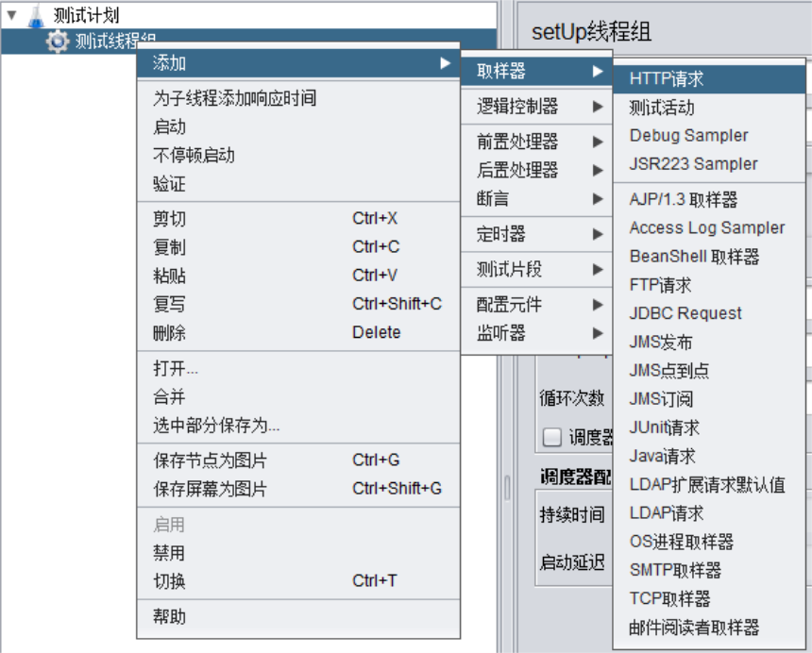
Task: Select Access Log Sampler
Action: pyautogui.click(x=709, y=228)
